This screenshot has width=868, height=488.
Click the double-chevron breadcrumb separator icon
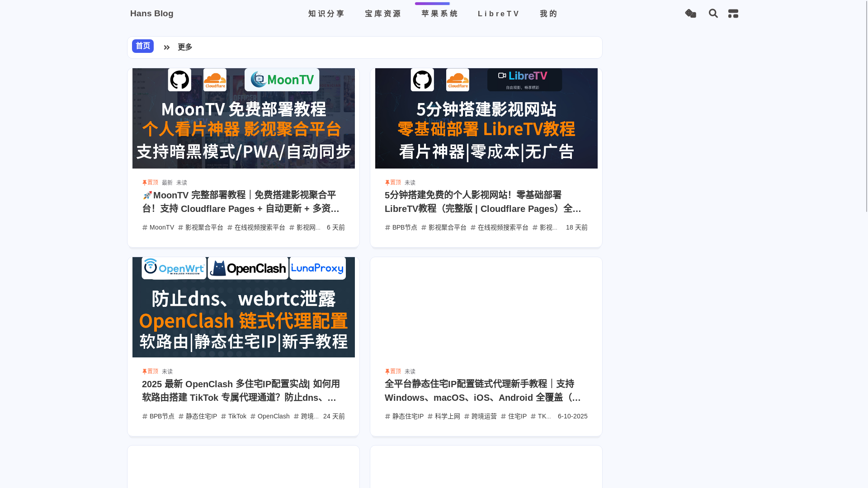(x=166, y=47)
